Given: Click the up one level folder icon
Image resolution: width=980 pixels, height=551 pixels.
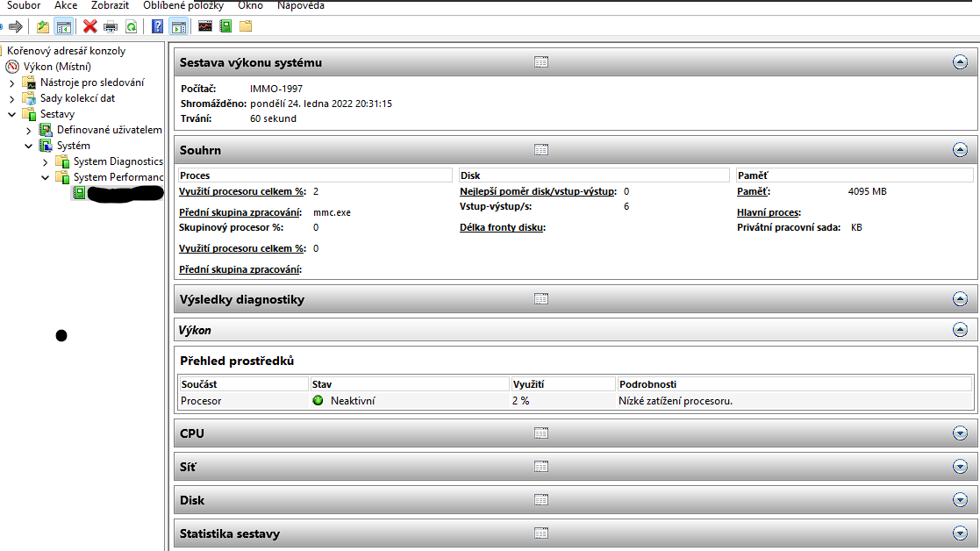Looking at the screenshot, I should click(42, 26).
